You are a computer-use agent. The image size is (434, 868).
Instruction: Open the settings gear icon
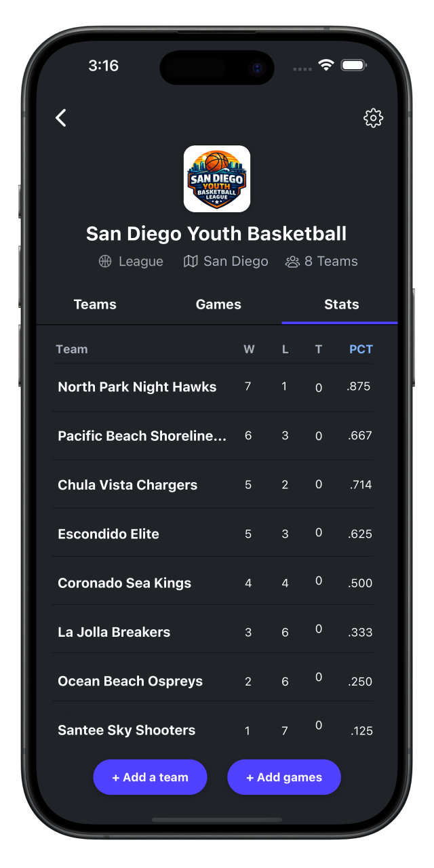[373, 117]
